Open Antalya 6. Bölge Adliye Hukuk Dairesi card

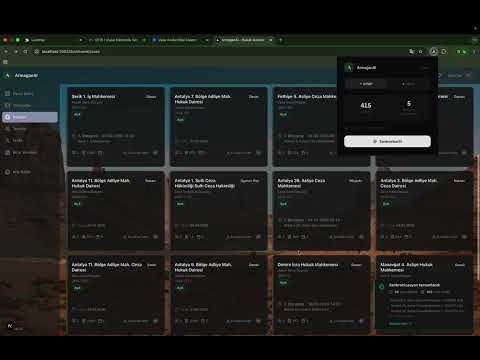tap(219, 295)
